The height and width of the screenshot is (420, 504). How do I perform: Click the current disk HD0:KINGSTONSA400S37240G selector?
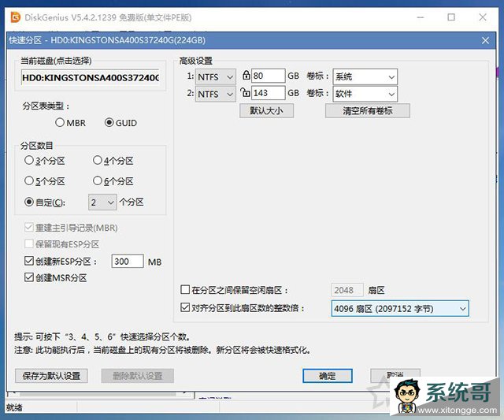91,77
